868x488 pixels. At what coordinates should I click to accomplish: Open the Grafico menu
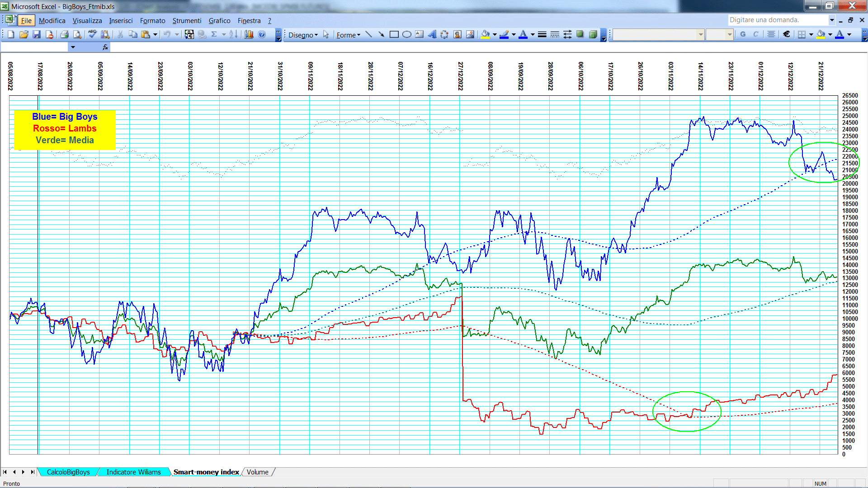click(x=219, y=20)
